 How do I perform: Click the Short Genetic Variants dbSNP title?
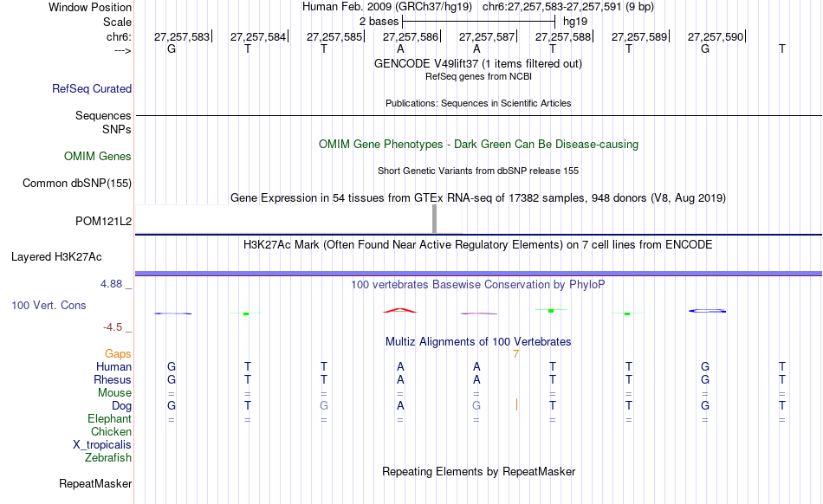(478, 171)
